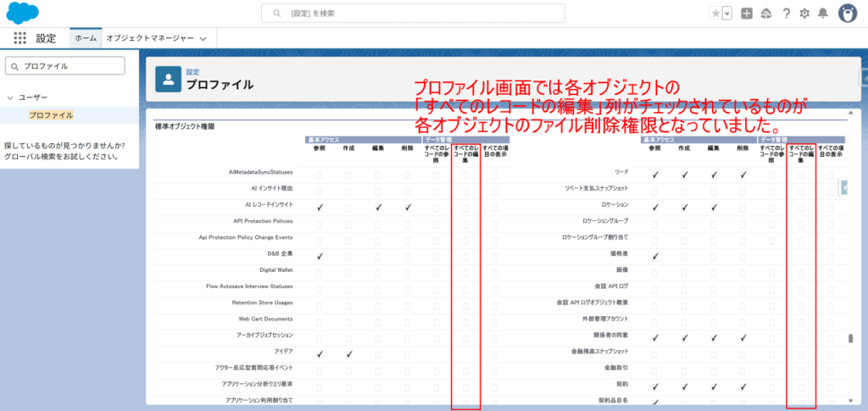
Task: Click the Quick Find magnifier icon
Action: [x=15, y=66]
